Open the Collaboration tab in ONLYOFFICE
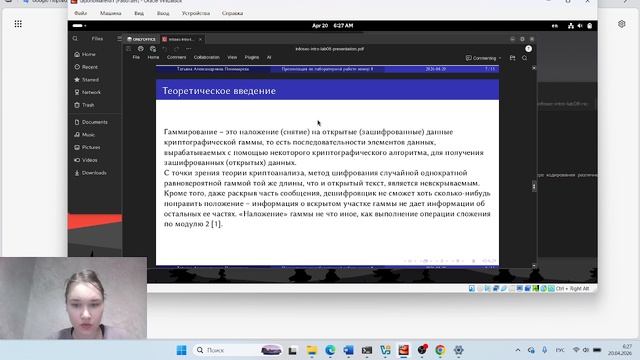The height and width of the screenshot is (360, 640). click(x=207, y=58)
